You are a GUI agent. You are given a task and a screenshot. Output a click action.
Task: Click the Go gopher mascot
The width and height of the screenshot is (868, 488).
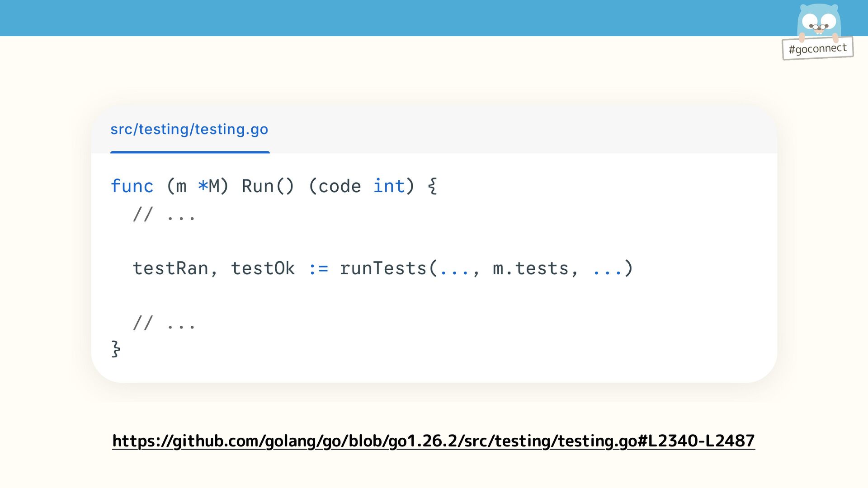pos(818,20)
